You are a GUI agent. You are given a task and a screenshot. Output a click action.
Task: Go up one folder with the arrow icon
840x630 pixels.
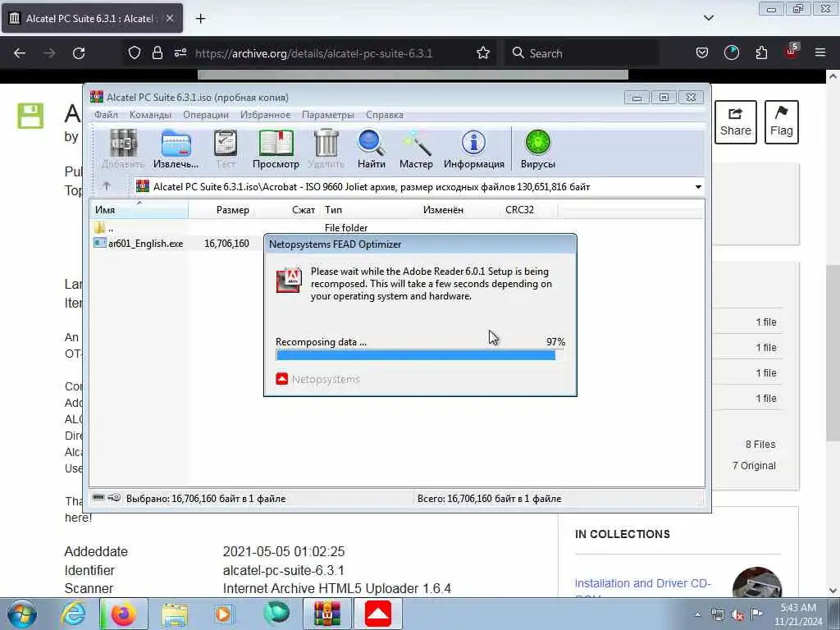click(107, 186)
